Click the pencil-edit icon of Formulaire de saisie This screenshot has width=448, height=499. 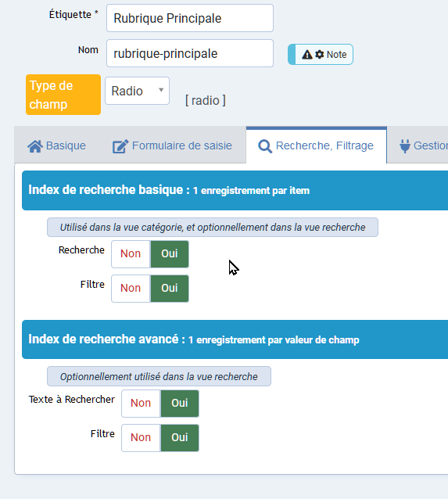coord(120,146)
